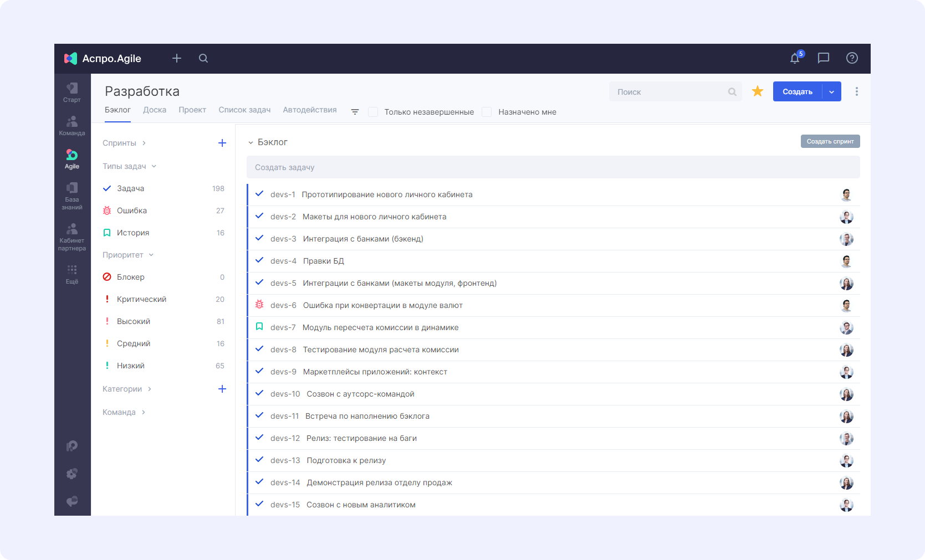Click search magnifier inside Поиск field

(732, 92)
